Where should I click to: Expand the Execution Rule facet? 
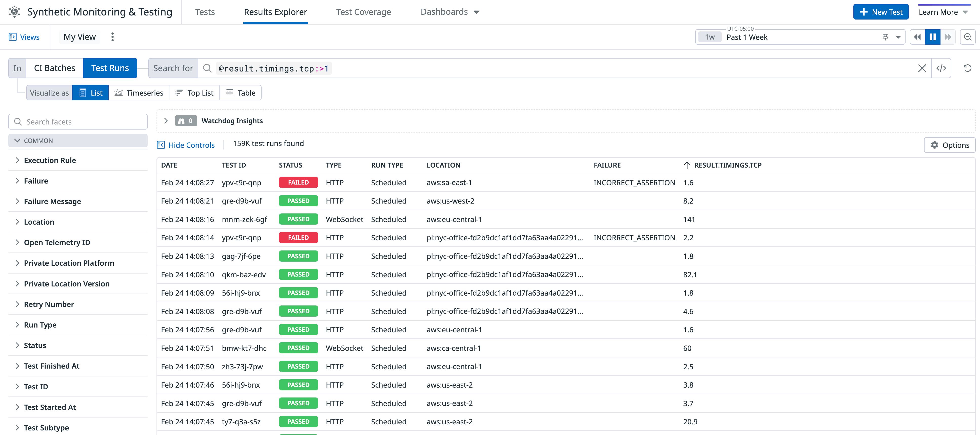click(78, 160)
